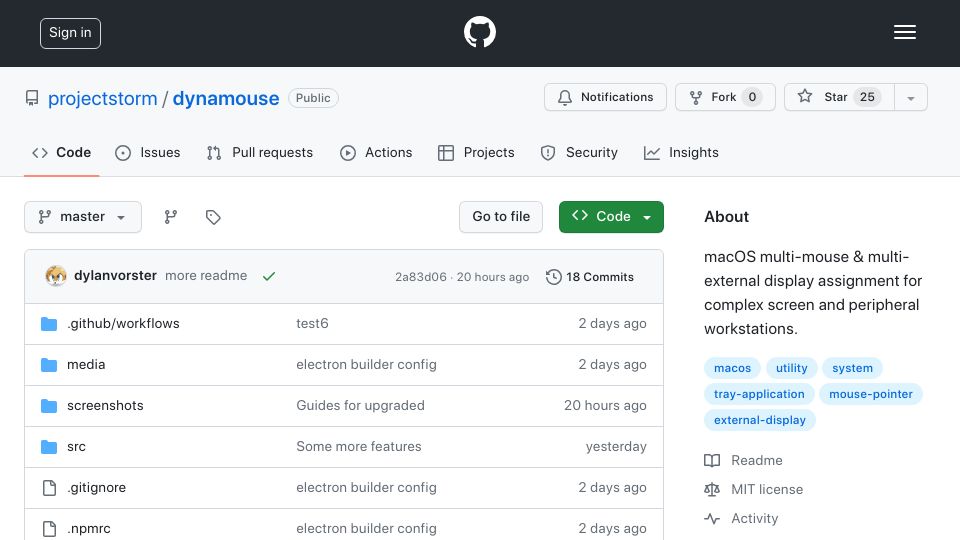This screenshot has width=960, height=540.
Task: Open the Insights tab
Action: (681, 152)
